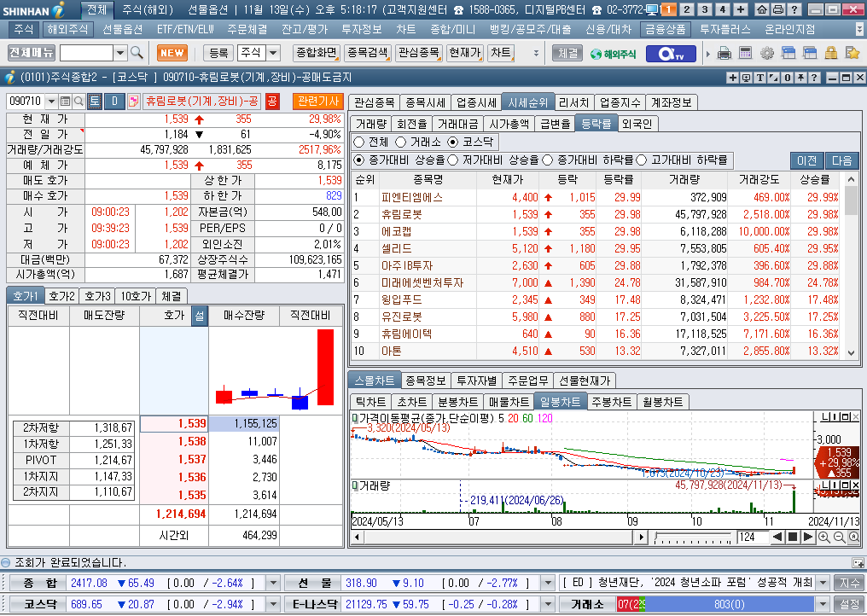This screenshot has height=616, width=867.
Task: Open the 주식 category dropdown in toolbar
Action: tap(273, 53)
